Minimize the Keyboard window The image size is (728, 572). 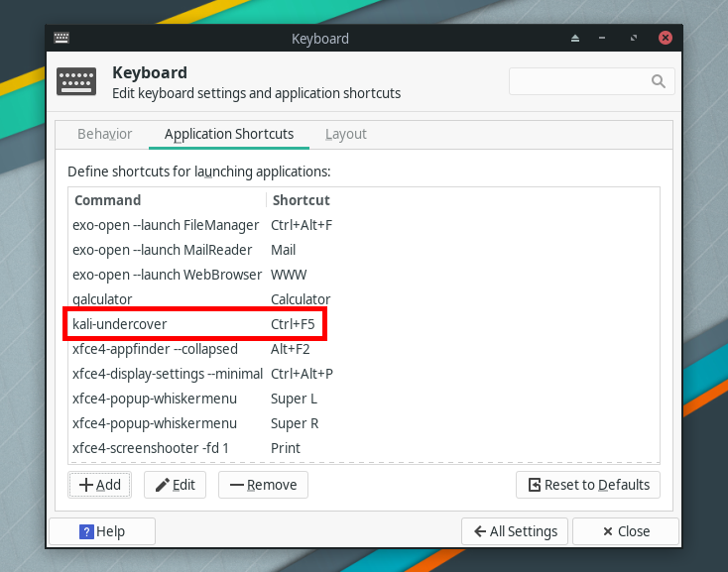[x=602, y=38]
